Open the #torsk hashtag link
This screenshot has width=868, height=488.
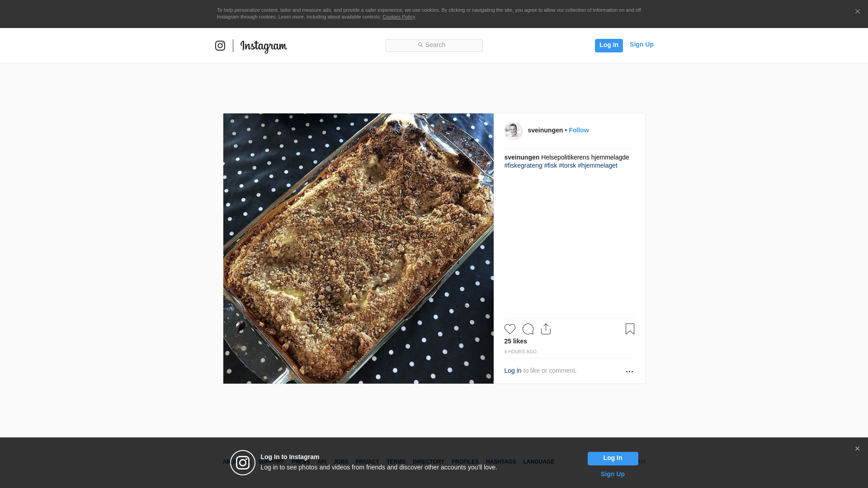(x=567, y=165)
